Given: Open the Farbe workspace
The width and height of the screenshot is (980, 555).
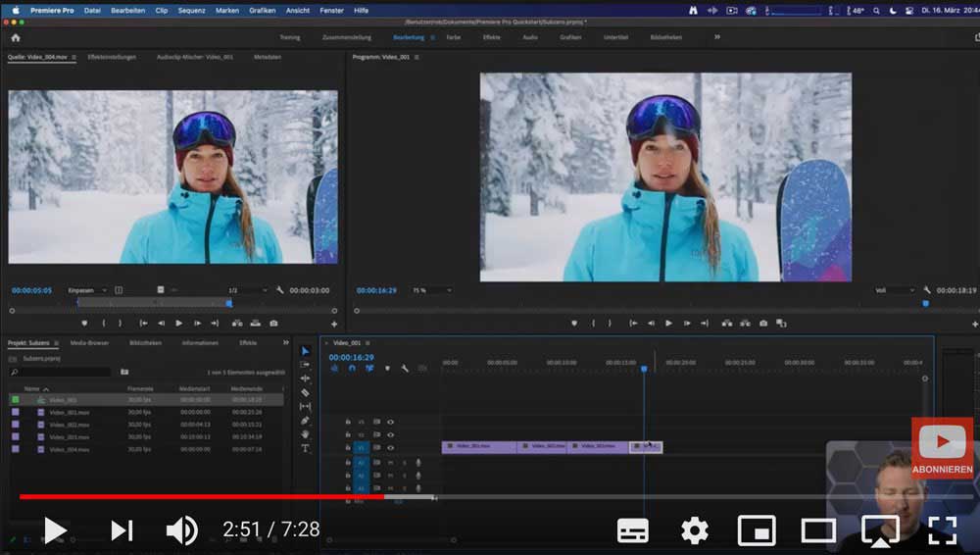Looking at the screenshot, I should pos(454,37).
